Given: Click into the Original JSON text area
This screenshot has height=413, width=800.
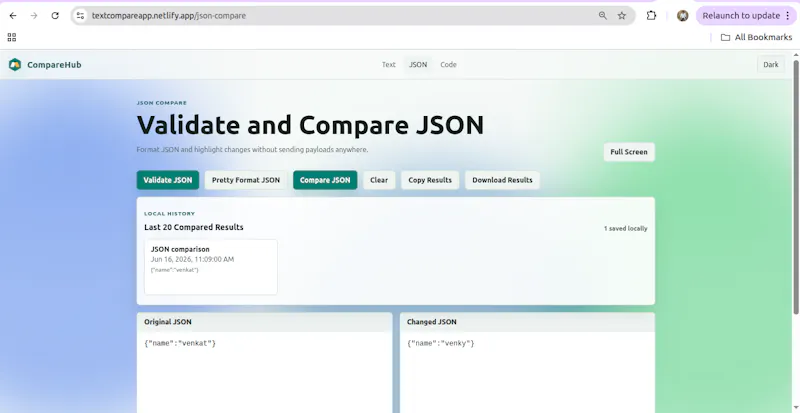Looking at the screenshot, I should 264,373.
